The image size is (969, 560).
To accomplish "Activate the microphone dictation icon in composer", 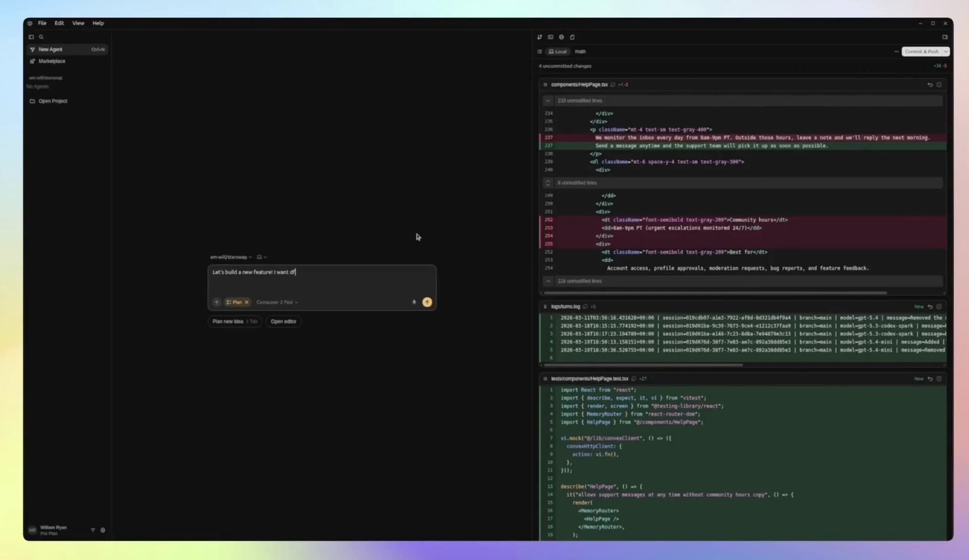I will point(414,302).
